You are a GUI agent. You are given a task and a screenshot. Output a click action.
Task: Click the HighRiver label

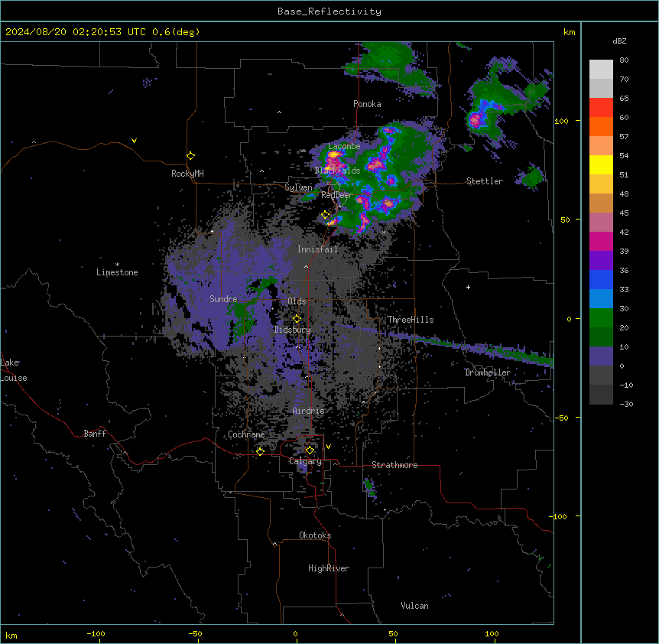point(329,568)
